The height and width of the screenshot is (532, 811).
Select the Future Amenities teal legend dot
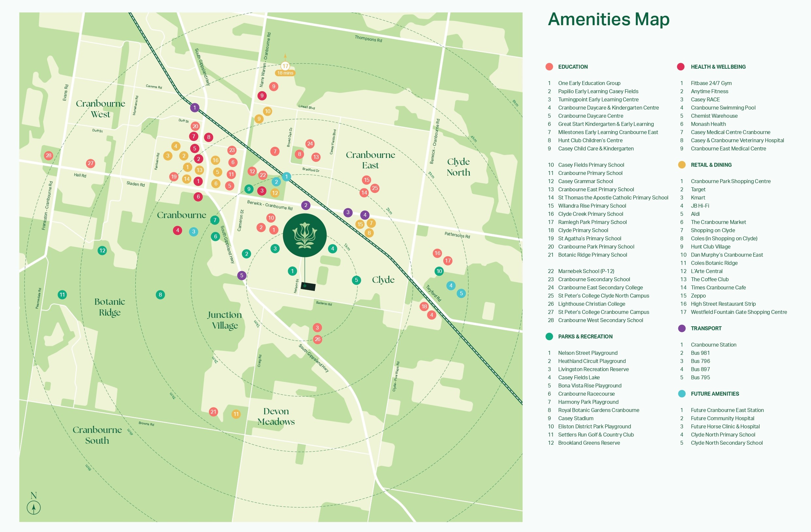[682, 394]
